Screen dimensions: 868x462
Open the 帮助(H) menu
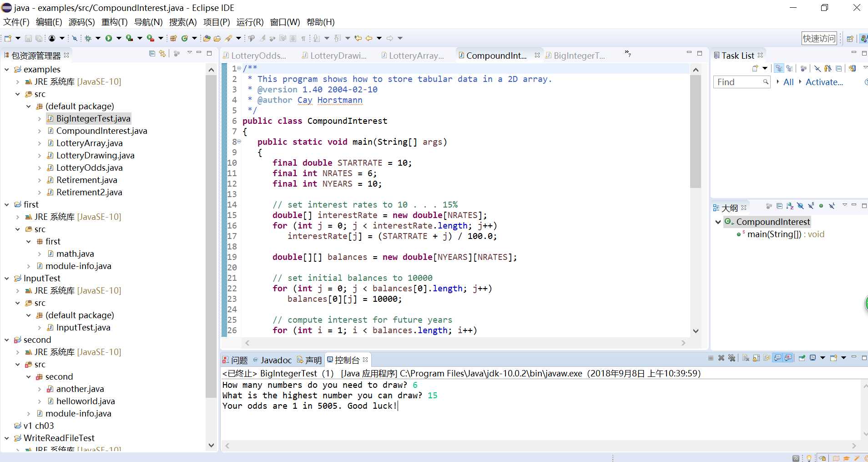click(x=321, y=22)
